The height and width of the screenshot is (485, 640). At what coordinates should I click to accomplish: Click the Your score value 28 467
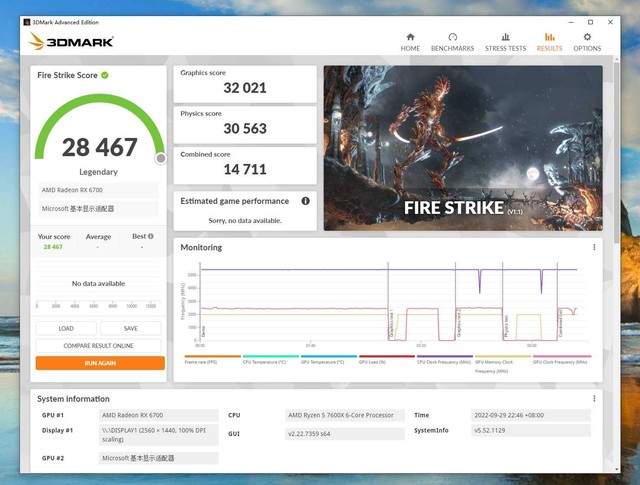pos(53,247)
